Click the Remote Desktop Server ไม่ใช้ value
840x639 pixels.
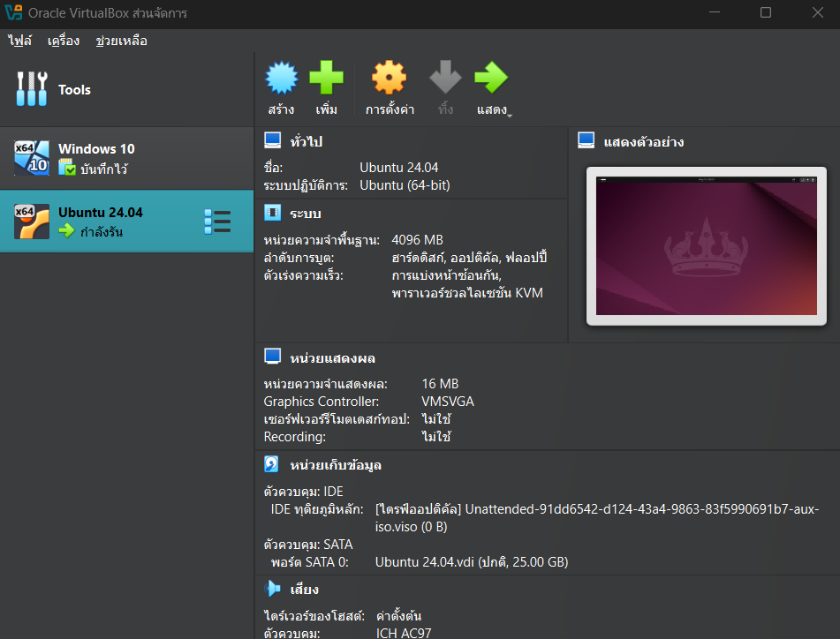tap(436, 419)
